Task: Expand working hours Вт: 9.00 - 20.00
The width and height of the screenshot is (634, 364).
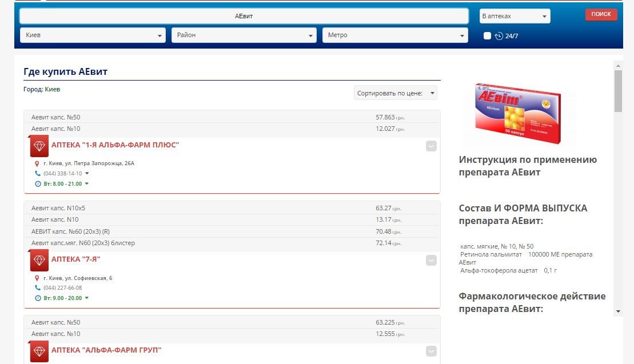Action: (86, 298)
